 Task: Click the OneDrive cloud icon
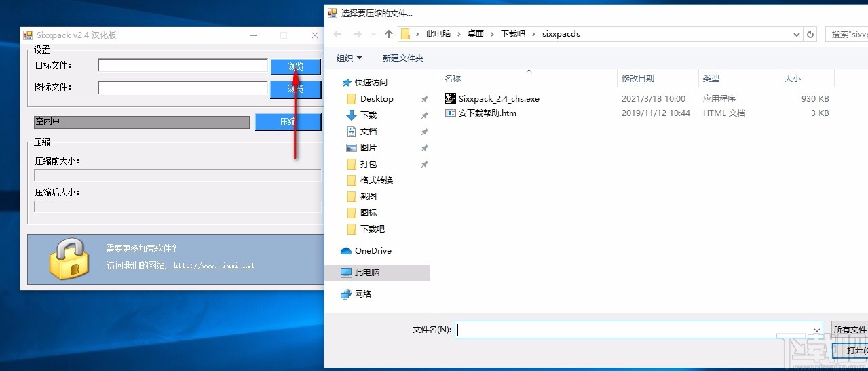[346, 250]
